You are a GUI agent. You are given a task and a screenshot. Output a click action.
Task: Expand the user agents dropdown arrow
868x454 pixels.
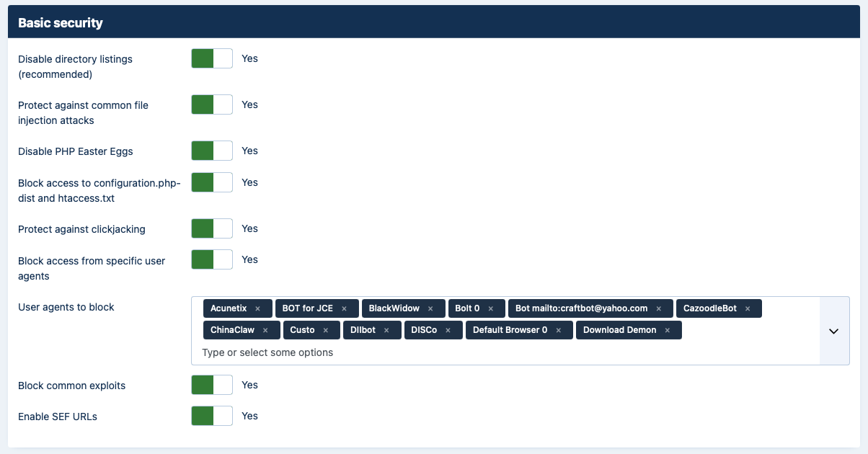point(834,331)
